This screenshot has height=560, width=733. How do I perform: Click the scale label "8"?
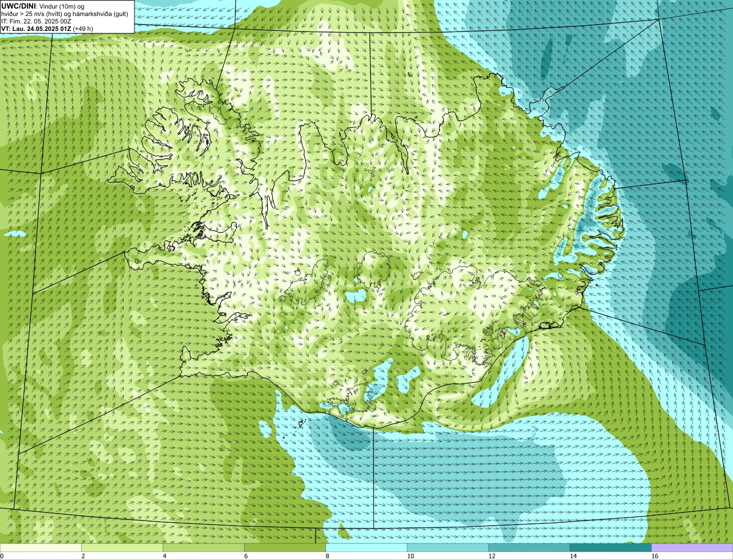coord(327,556)
